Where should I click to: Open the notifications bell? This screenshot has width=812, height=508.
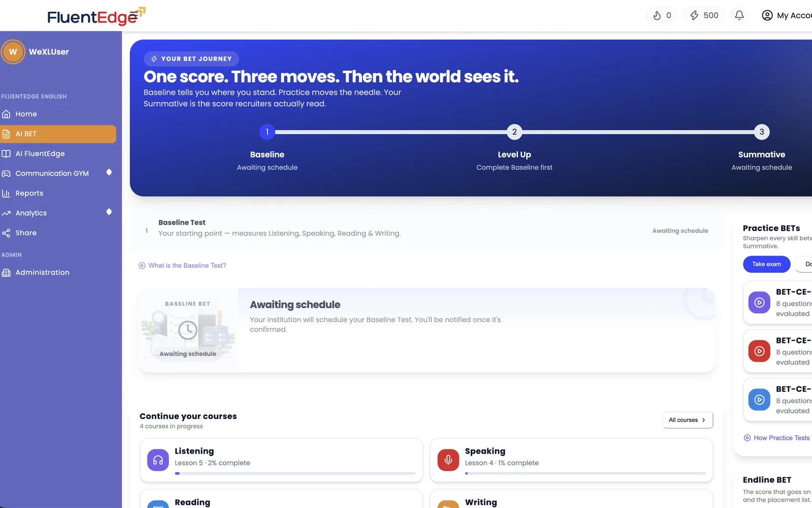(x=739, y=15)
